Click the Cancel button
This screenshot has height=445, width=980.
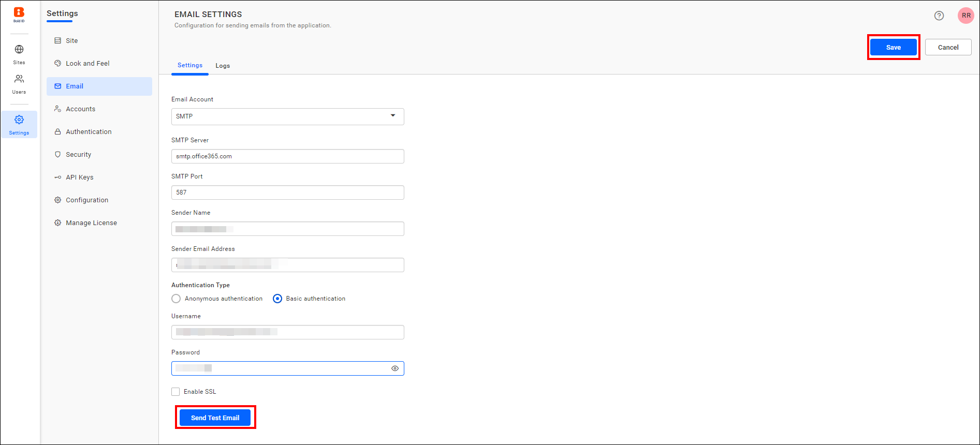[x=948, y=47]
